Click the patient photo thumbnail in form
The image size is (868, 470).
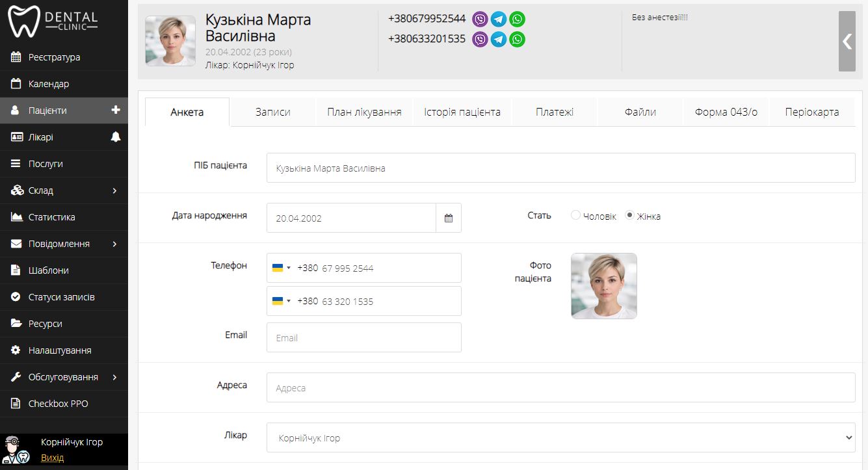(x=603, y=286)
